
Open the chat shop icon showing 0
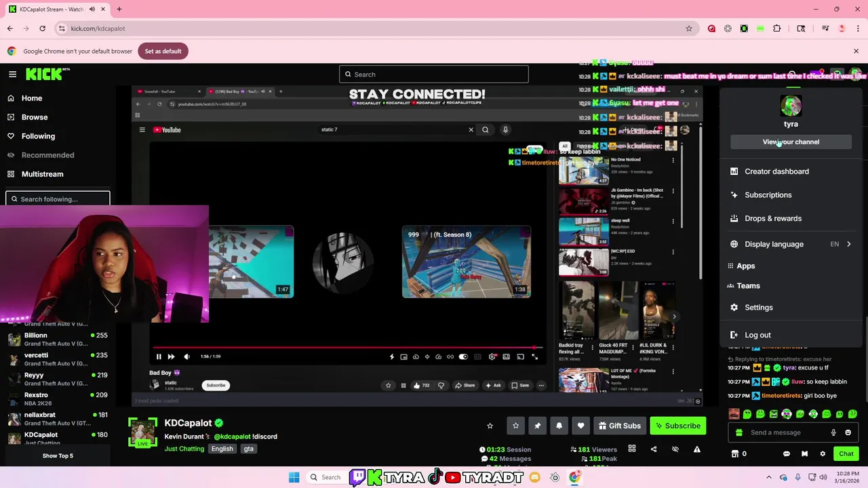(x=738, y=453)
